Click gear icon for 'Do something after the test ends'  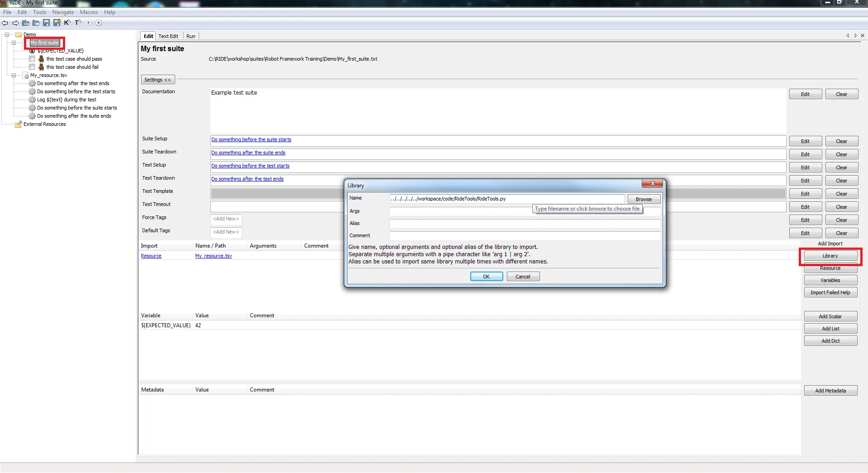coord(32,83)
